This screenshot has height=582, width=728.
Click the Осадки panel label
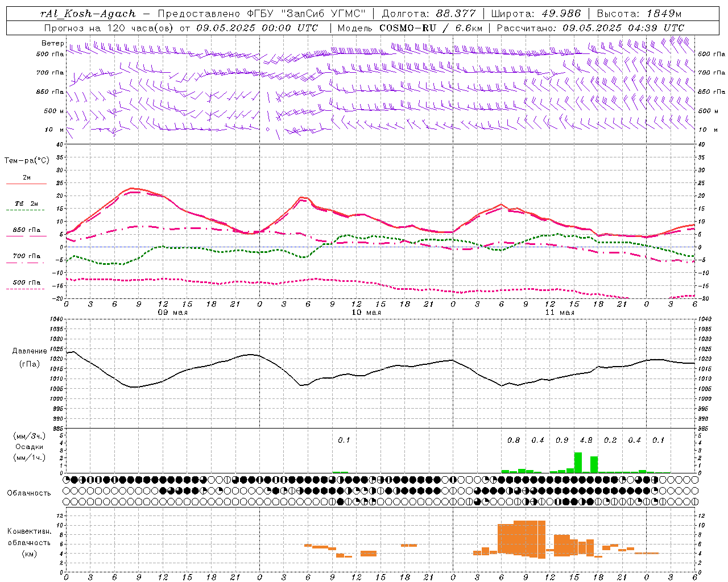(x=29, y=447)
